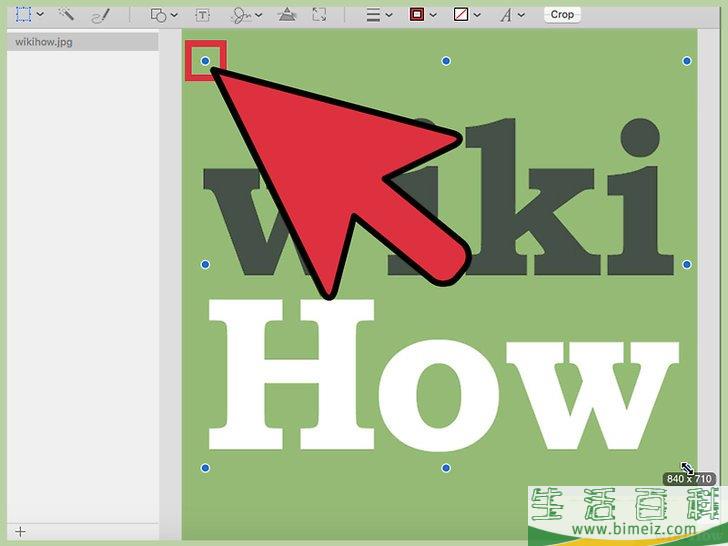Open the Adjust Color prism tool

coord(287,15)
